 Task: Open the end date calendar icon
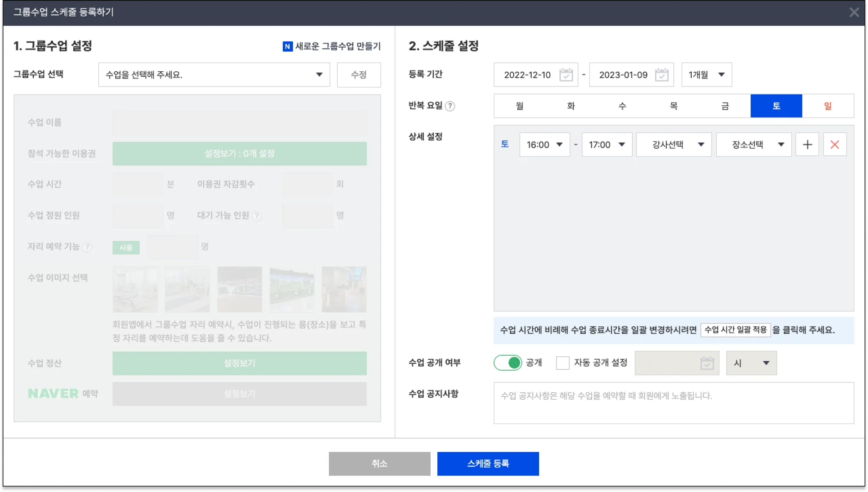click(x=661, y=75)
